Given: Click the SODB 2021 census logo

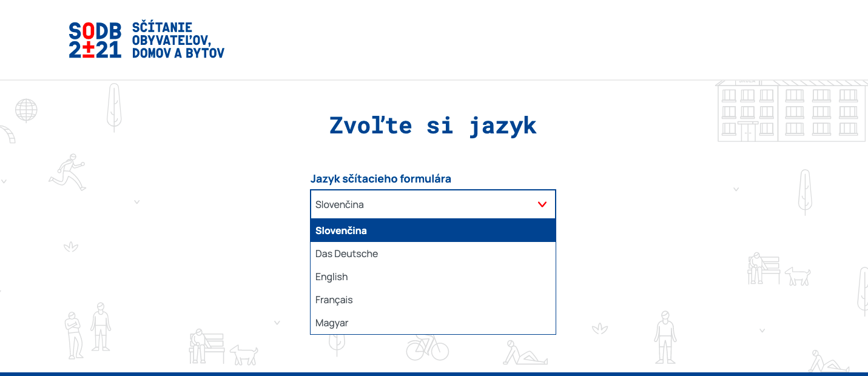Looking at the screenshot, I should point(95,40).
